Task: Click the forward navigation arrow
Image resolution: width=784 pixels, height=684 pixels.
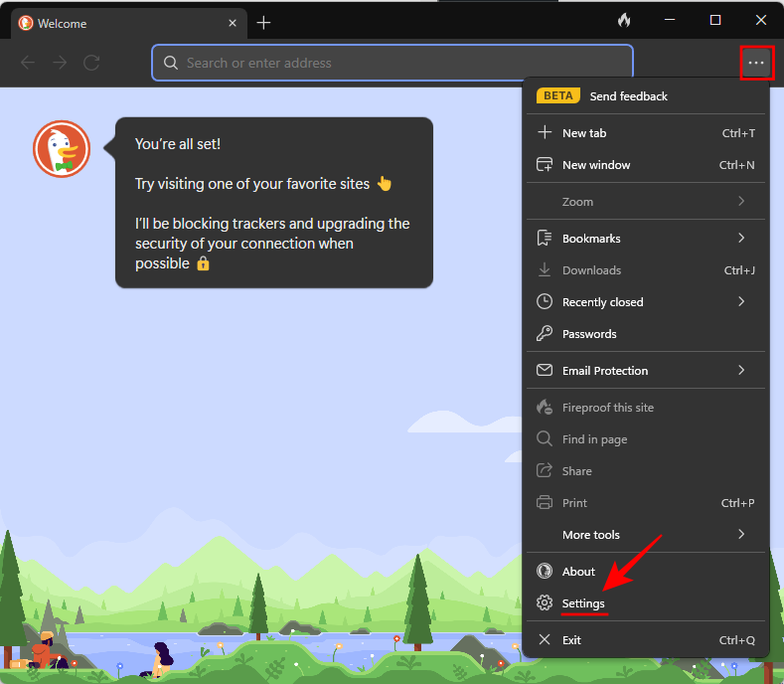Action: 60,63
